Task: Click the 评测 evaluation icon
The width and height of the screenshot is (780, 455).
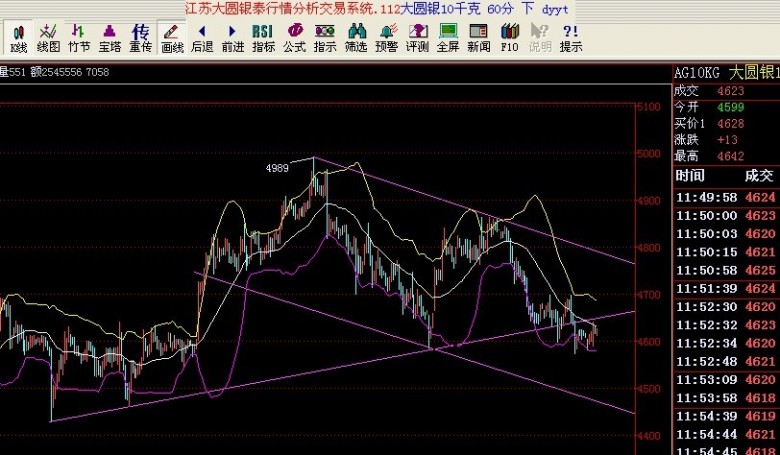Action: [417, 38]
